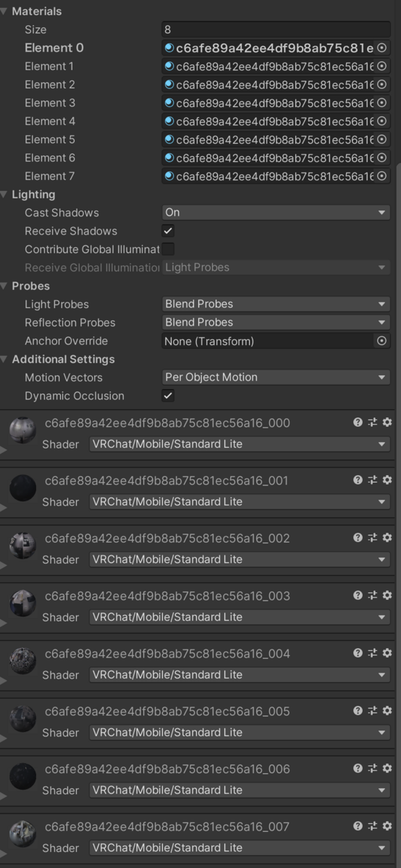Open presets for material _005
Image resolution: width=401 pixels, height=868 pixels.
[373, 711]
